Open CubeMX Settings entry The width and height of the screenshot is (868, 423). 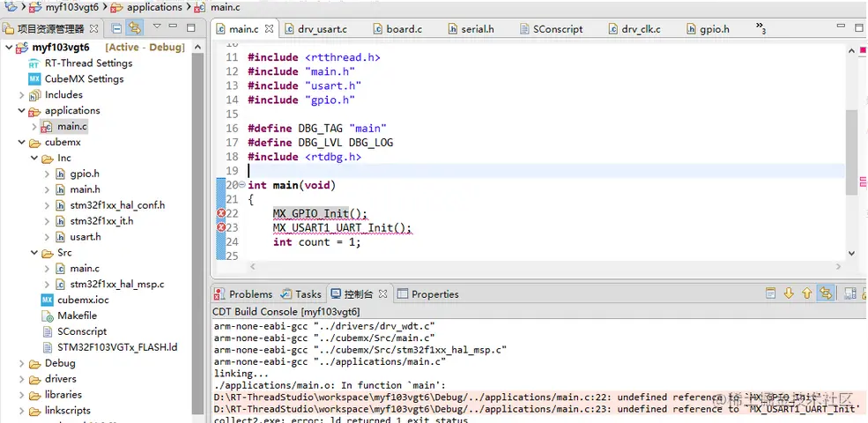[x=84, y=79]
